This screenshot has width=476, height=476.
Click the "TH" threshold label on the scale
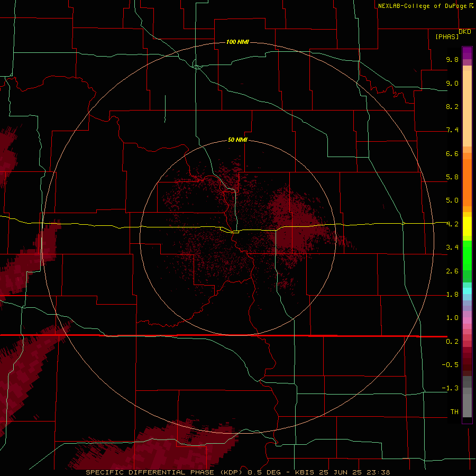click(454, 412)
